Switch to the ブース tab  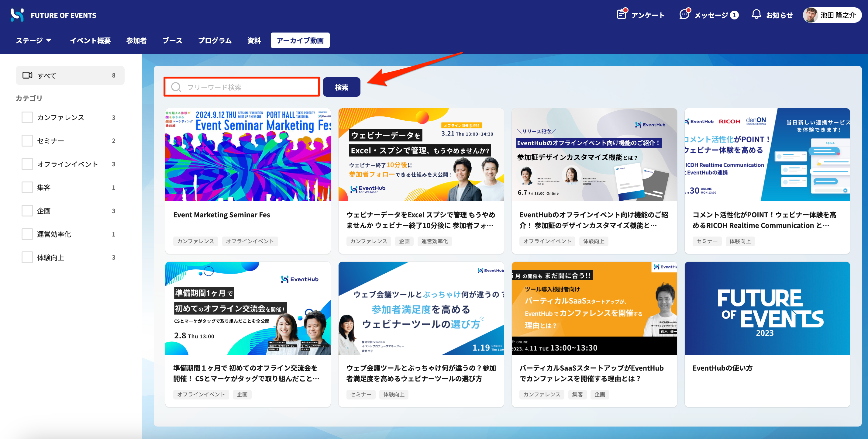pyautogui.click(x=172, y=40)
